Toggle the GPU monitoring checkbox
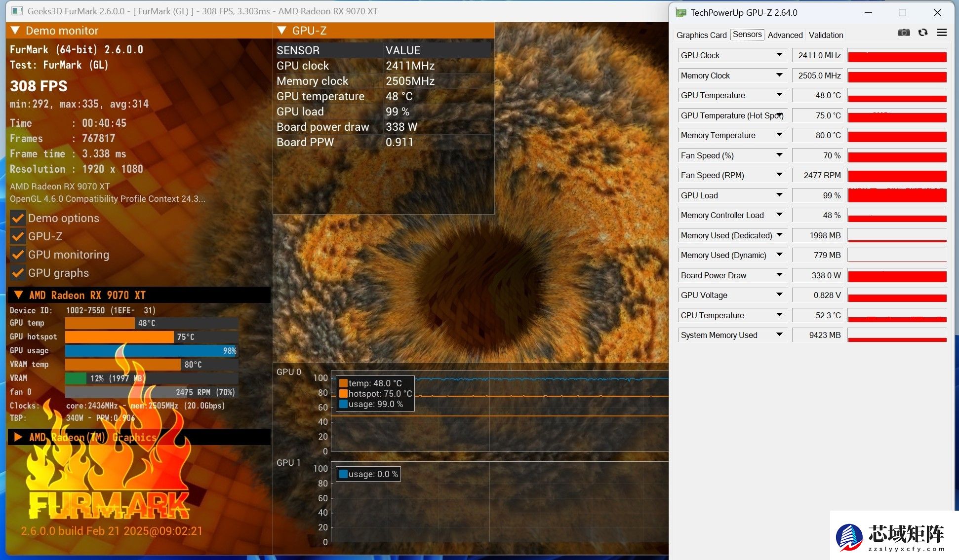The height and width of the screenshot is (560, 959). click(x=18, y=255)
